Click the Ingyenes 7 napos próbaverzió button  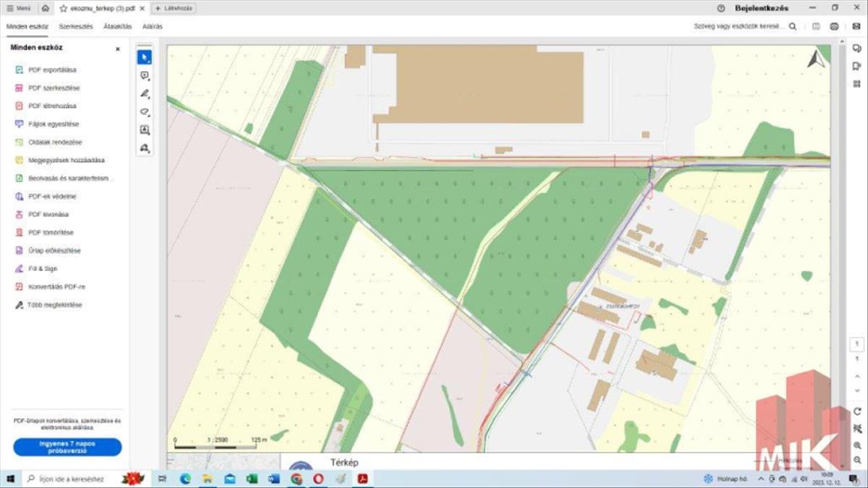(67, 447)
